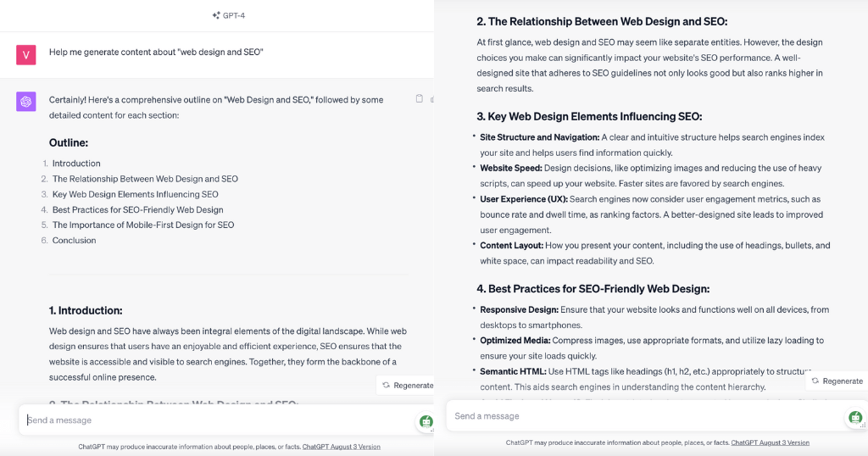868x456 pixels.
Task: Click the "Outline:" heading
Action: 69,142
